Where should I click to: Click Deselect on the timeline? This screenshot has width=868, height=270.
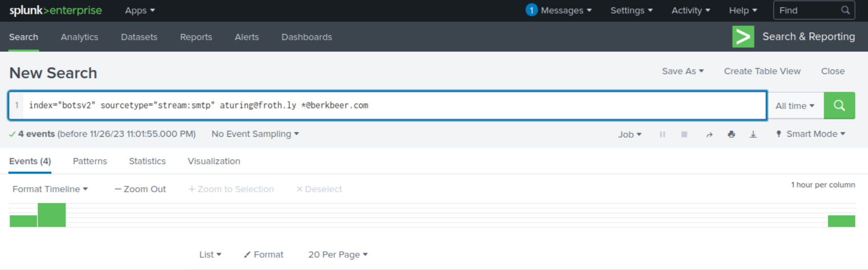coord(319,189)
